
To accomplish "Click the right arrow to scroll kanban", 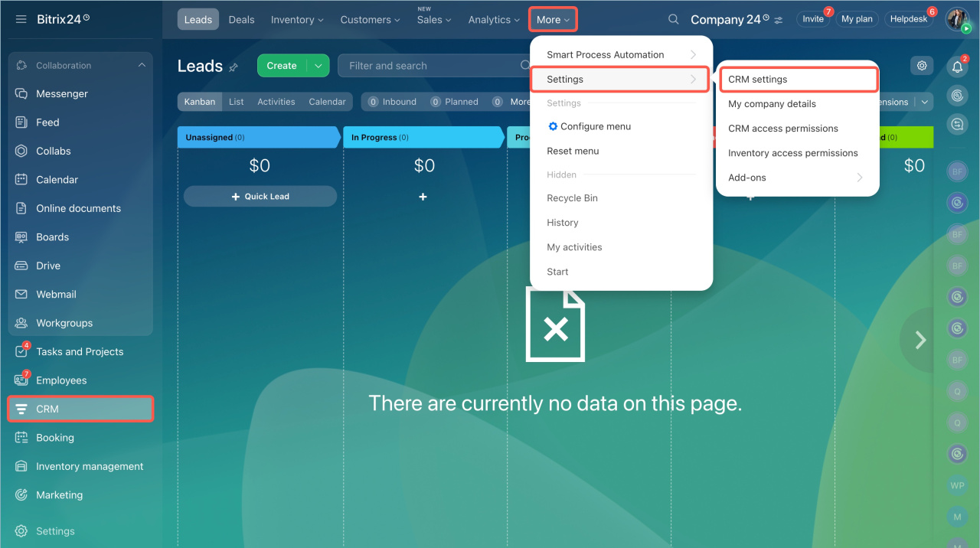I will click(x=920, y=340).
